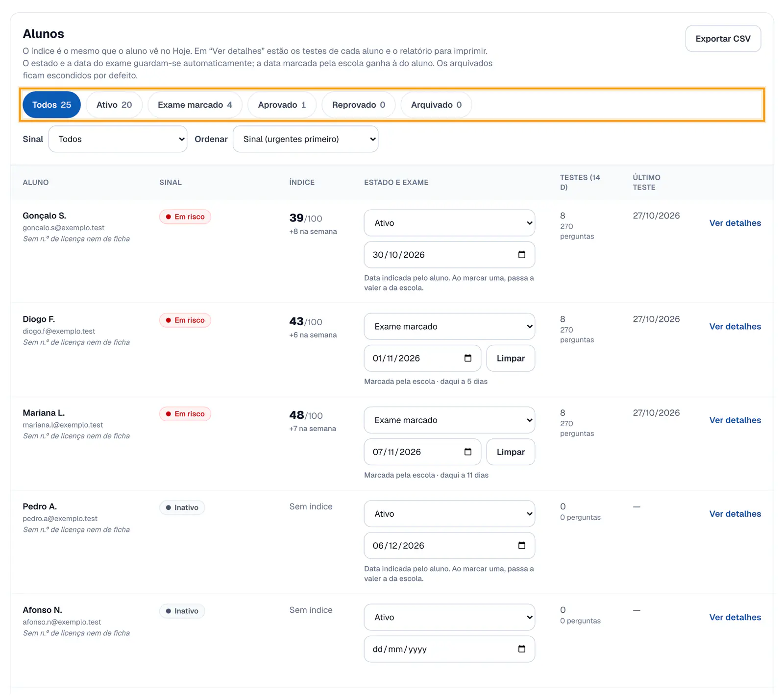
Task: Edit Gonçalo S. exam date 30/10/2026
Action: click(x=449, y=255)
